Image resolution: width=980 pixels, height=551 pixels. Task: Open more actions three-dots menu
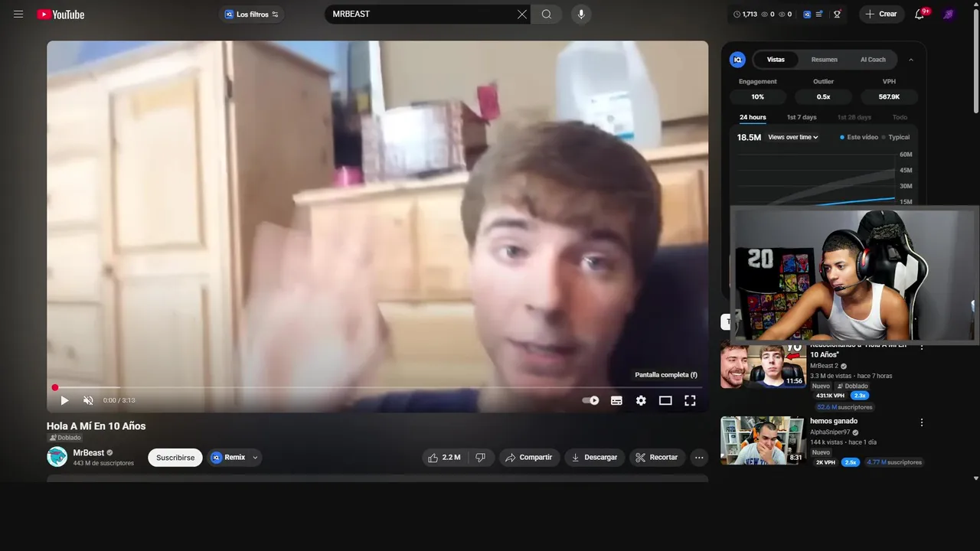pyautogui.click(x=698, y=458)
